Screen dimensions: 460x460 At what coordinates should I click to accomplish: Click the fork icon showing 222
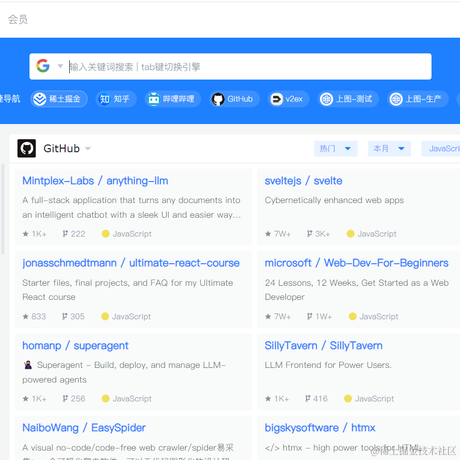[x=65, y=234]
